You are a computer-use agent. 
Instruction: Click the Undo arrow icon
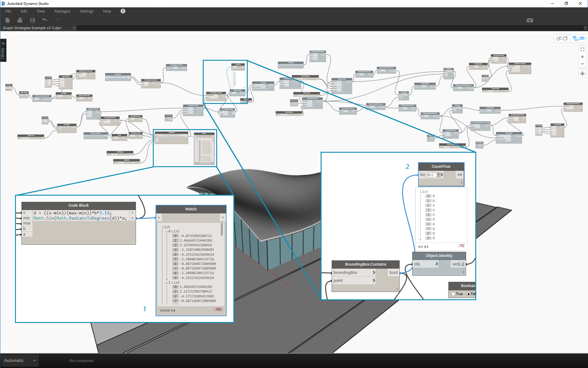[x=45, y=20]
